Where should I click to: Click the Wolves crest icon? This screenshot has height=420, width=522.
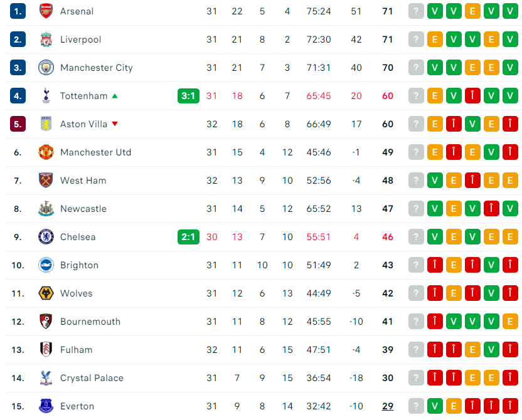point(46,293)
